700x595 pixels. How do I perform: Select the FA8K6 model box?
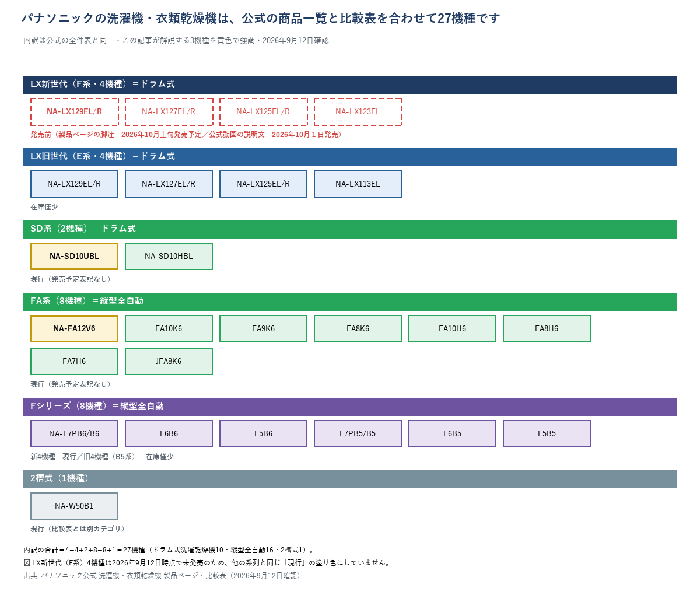pos(358,329)
